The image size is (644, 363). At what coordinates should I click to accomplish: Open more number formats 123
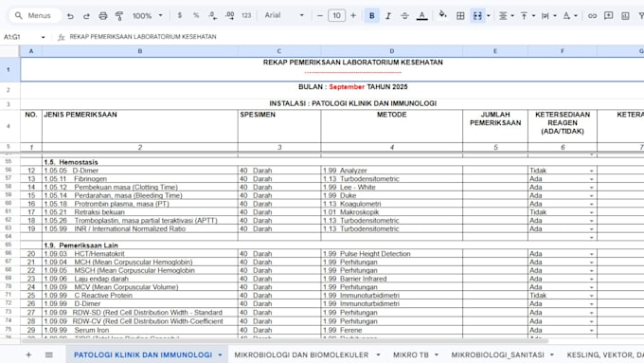click(x=246, y=15)
